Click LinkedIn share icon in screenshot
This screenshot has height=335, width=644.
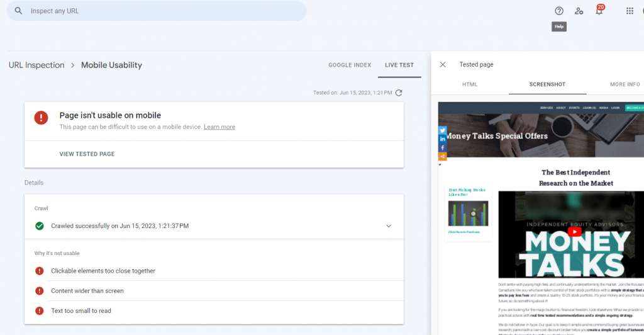[x=442, y=139]
